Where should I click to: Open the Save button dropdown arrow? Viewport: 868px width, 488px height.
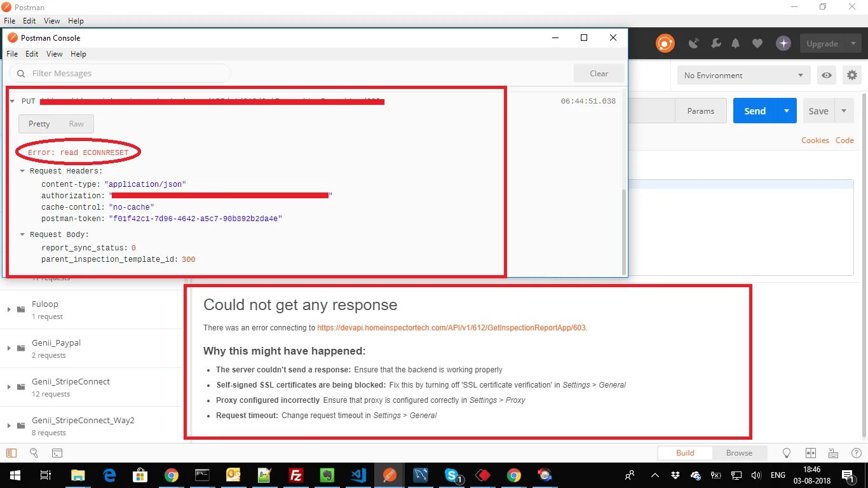coord(844,111)
